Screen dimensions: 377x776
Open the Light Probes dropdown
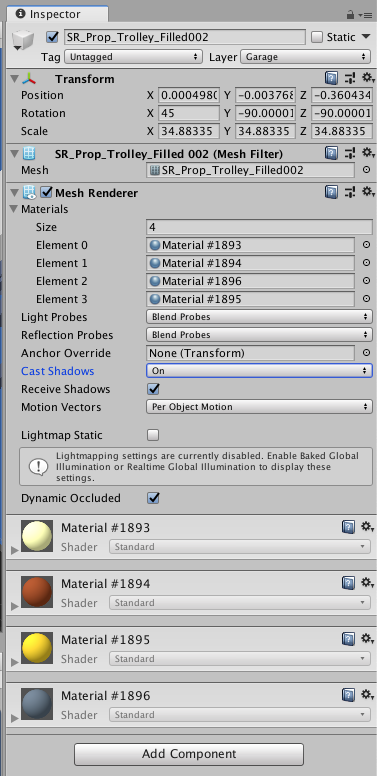(x=259, y=317)
